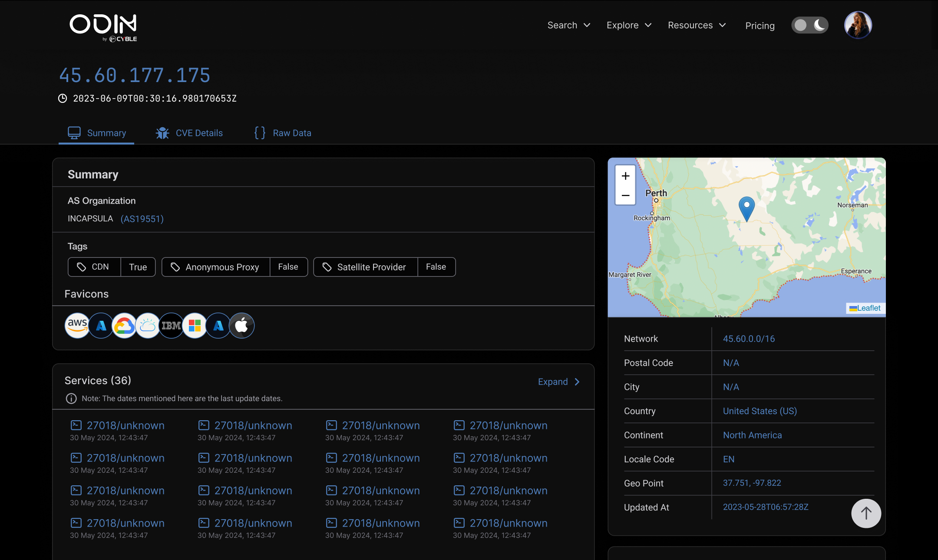Viewport: 938px width, 560px height.
Task: Click Perth label on the map
Action: [x=656, y=193]
